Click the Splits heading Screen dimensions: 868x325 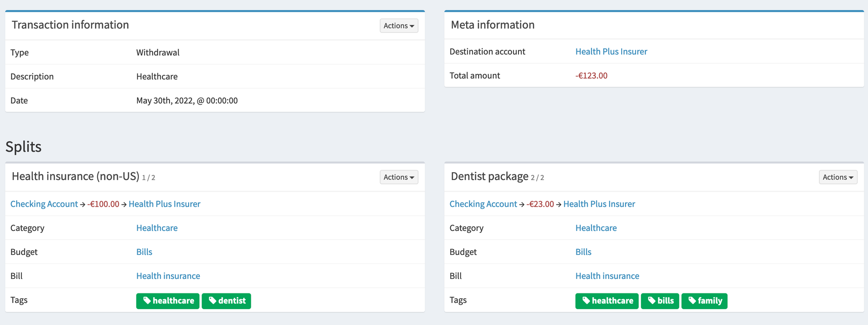pos(24,147)
